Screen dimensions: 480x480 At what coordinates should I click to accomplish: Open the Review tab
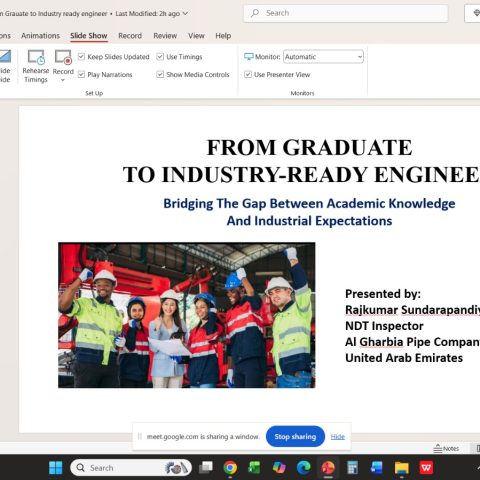[x=165, y=36]
